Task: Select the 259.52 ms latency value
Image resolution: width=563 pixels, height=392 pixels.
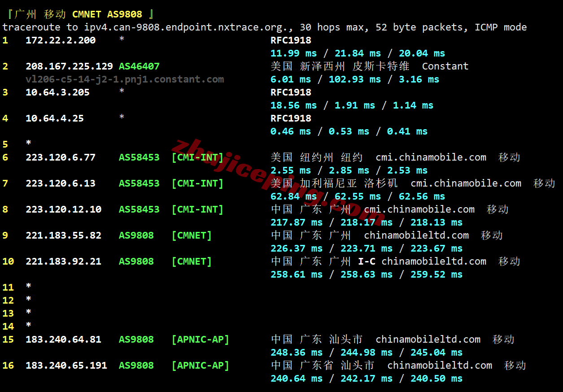Action: 436,274
